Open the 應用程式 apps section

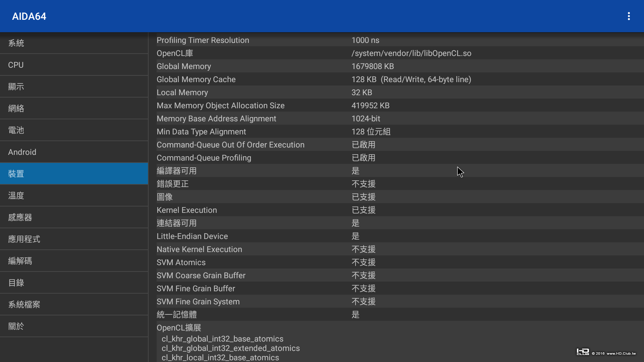[74, 239]
